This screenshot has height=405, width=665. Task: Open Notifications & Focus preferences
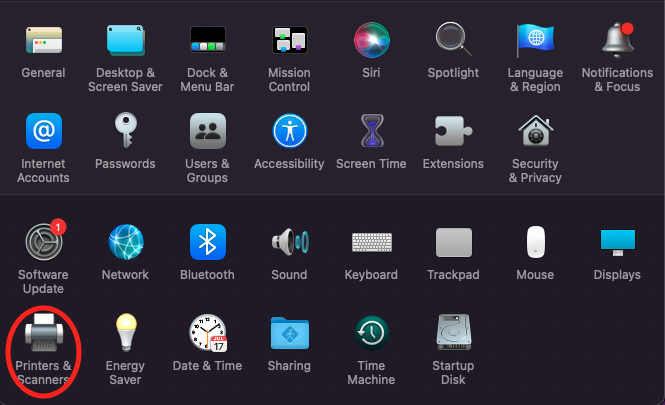(x=618, y=40)
